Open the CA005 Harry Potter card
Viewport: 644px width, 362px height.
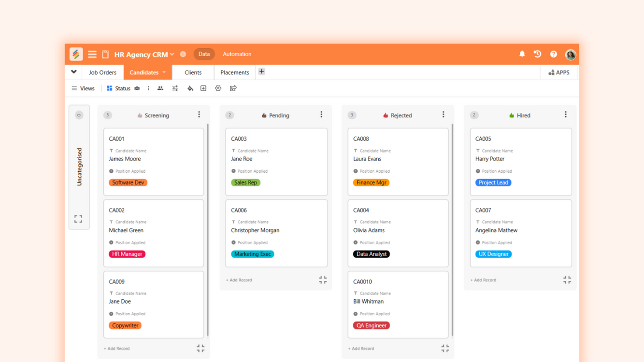[521, 162]
